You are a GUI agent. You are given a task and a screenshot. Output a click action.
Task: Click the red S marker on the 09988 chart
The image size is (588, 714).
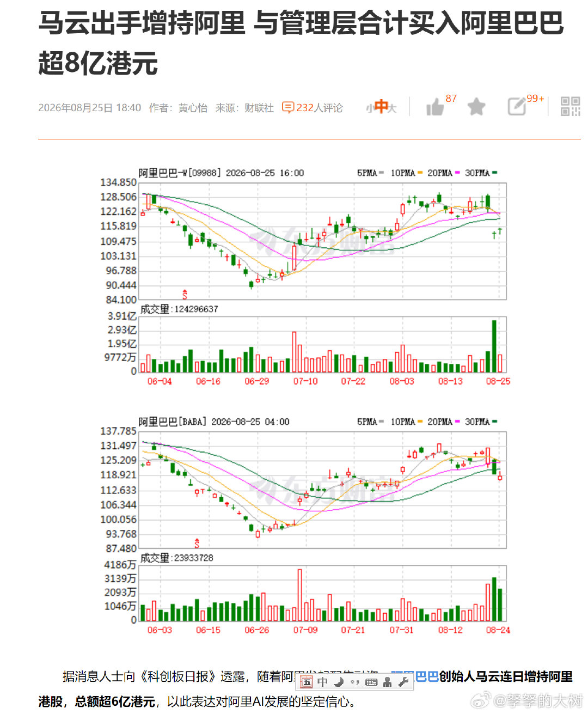point(185,295)
